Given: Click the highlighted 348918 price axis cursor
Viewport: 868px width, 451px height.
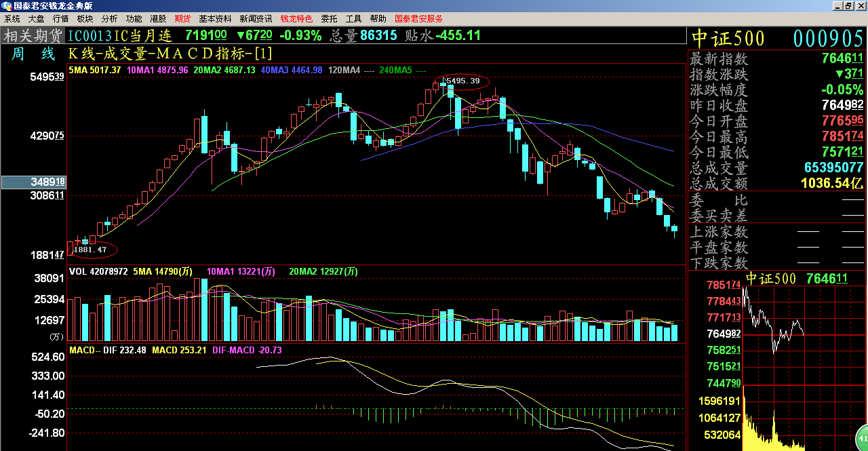Looking at the screenshot, I should (x=33, y=182).
